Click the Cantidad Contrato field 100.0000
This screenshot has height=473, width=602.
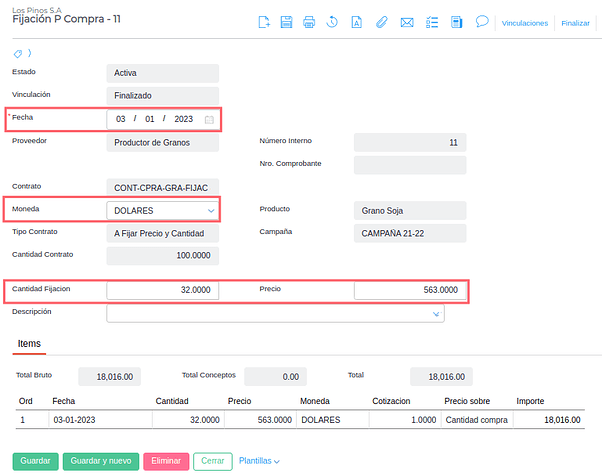pos(163,256)
